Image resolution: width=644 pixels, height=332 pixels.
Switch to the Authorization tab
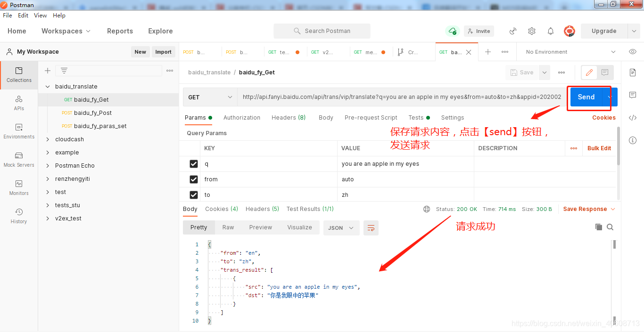point(242,118)
